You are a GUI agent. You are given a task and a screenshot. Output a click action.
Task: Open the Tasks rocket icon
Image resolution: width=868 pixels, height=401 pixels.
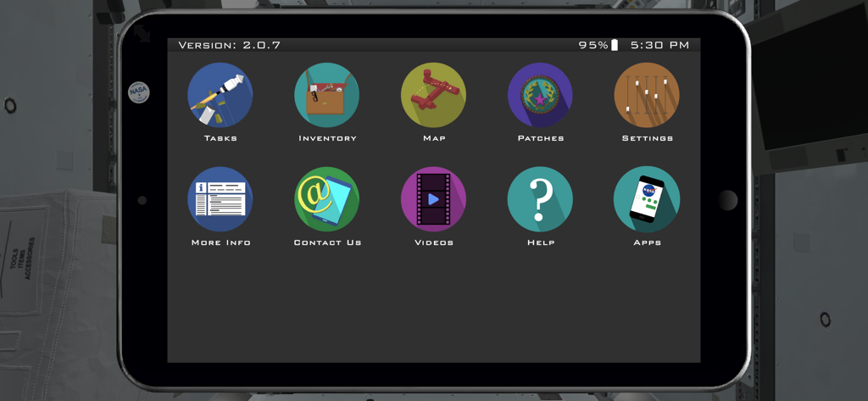pyautogui.click(x=220, y=95)
